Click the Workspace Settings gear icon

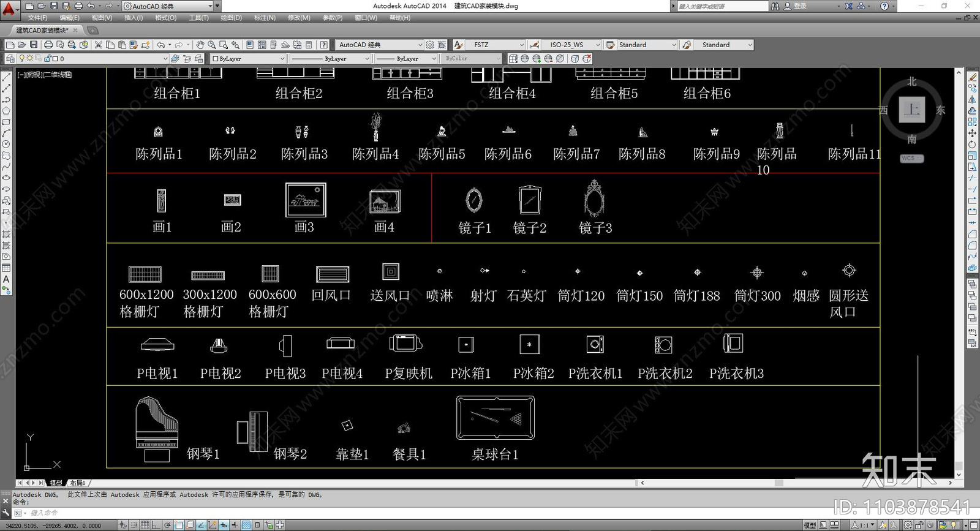(430, 45)
